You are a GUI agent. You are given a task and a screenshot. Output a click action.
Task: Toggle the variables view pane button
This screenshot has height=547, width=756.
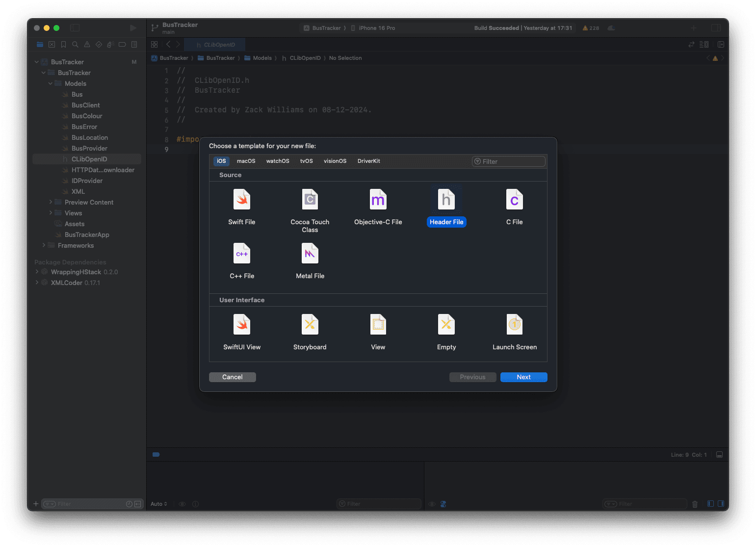point(710,504)
